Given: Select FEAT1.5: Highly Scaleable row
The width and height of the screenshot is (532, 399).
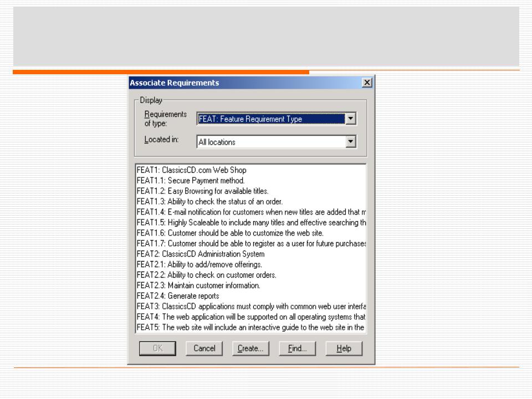Looking at the screenshot, I should click(251, 223).
